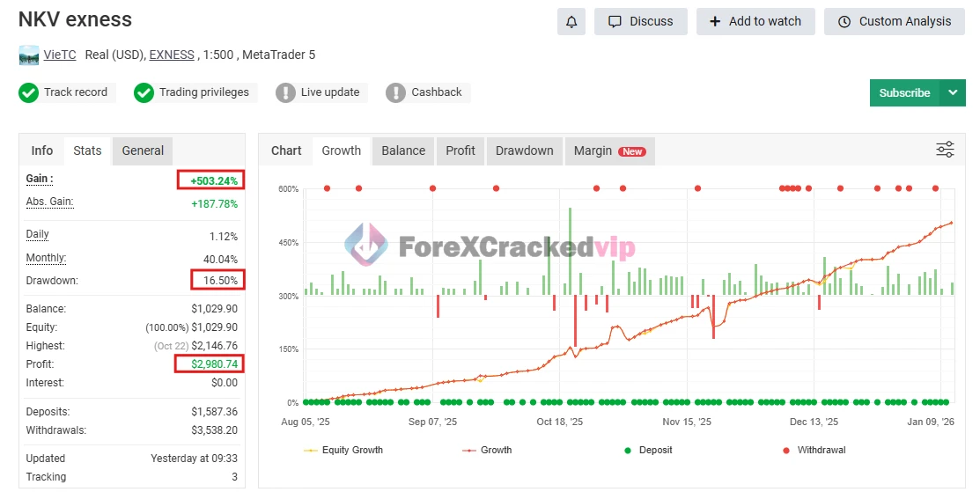
Task: Select the Drawdown chart tab
Action: click(525, 151)
